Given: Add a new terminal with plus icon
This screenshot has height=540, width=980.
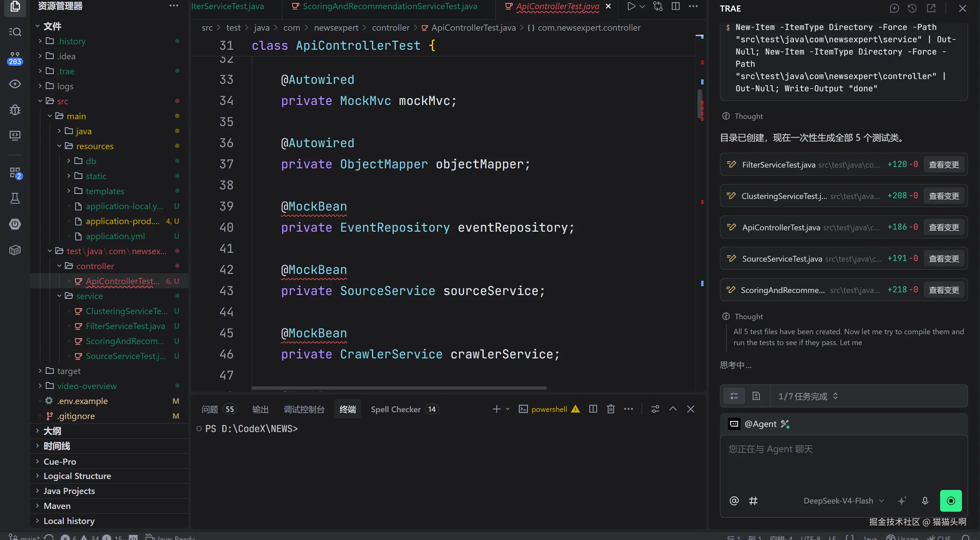Looking at the screenshot, I should click(x=496, y=409).
